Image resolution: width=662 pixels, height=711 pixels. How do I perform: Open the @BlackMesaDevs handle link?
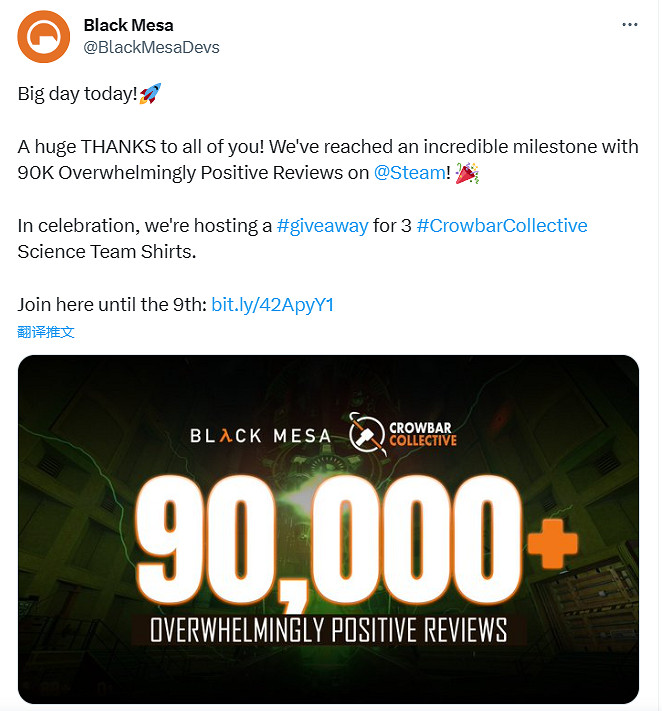(x=151, y=47)
